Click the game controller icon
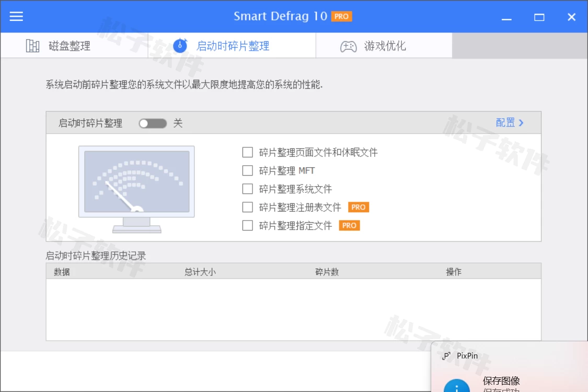The width and height of the screenshot is (588, 392). pos(349,46)
